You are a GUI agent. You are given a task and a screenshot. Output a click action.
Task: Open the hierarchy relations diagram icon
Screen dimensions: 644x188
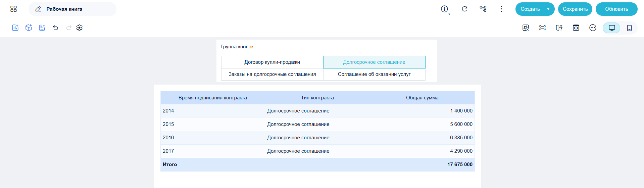click(483, 9)
